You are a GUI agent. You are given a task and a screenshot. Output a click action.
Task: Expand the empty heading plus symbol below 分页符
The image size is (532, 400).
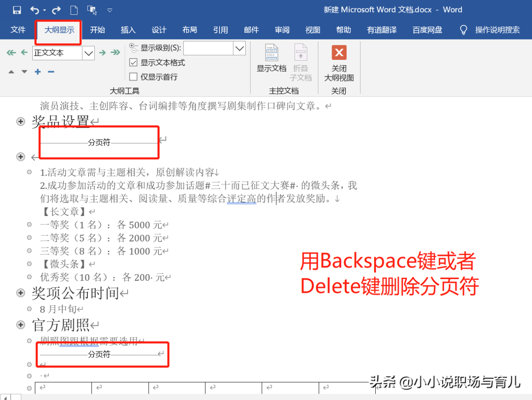tap(21, 157)
